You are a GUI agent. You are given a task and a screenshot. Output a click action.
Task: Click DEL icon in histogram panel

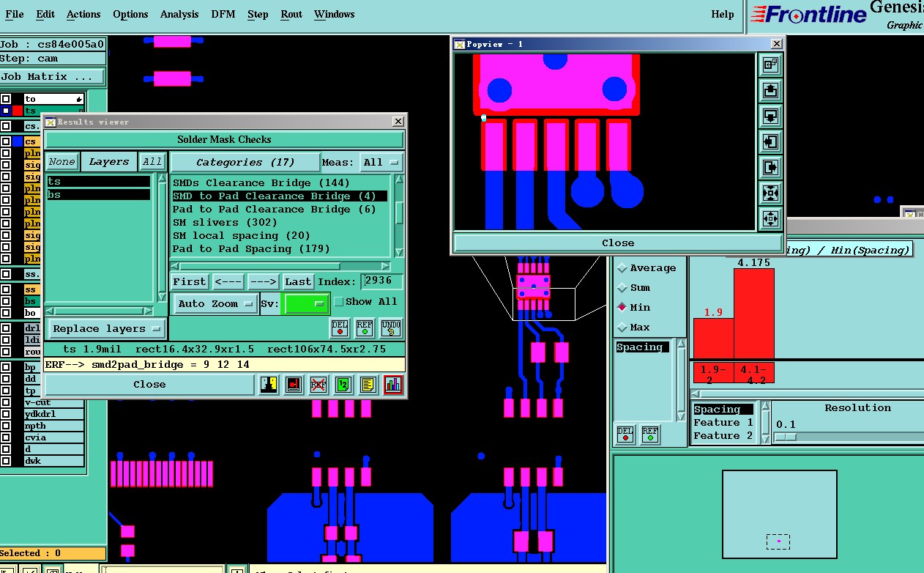(x=625, y=435)
